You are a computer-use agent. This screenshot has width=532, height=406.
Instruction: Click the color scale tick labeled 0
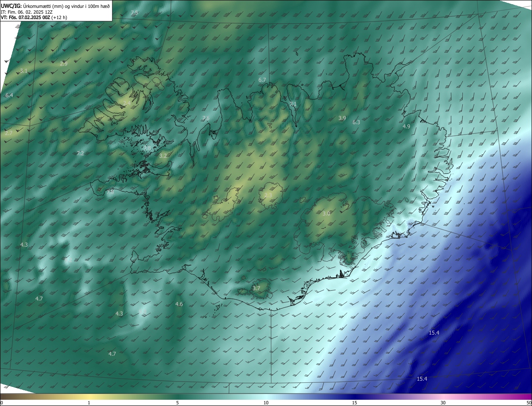click(x=1, y=403)
